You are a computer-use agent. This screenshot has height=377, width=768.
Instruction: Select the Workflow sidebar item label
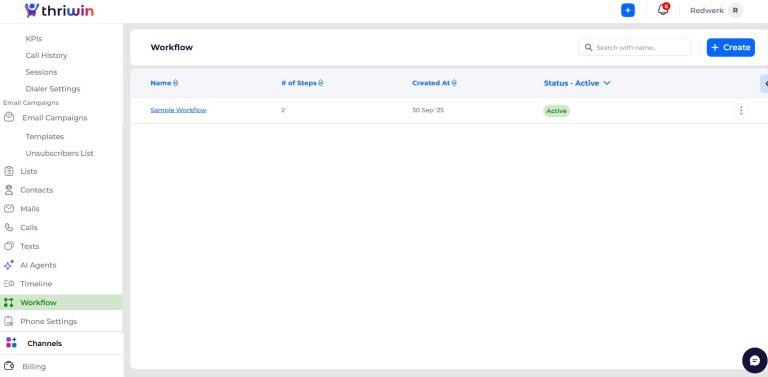coord(38,303)
